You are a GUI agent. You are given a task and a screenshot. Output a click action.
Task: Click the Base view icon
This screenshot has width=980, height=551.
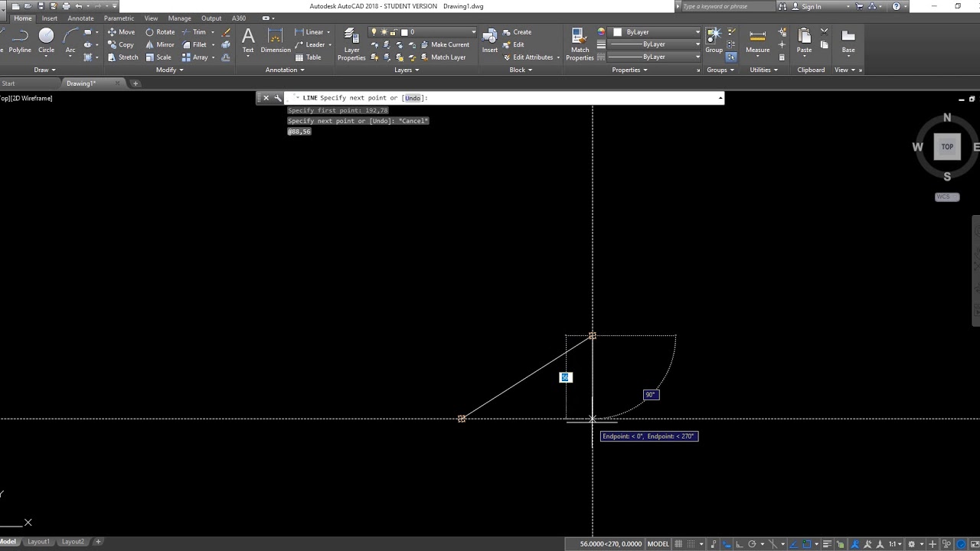[x=848, y=41]
